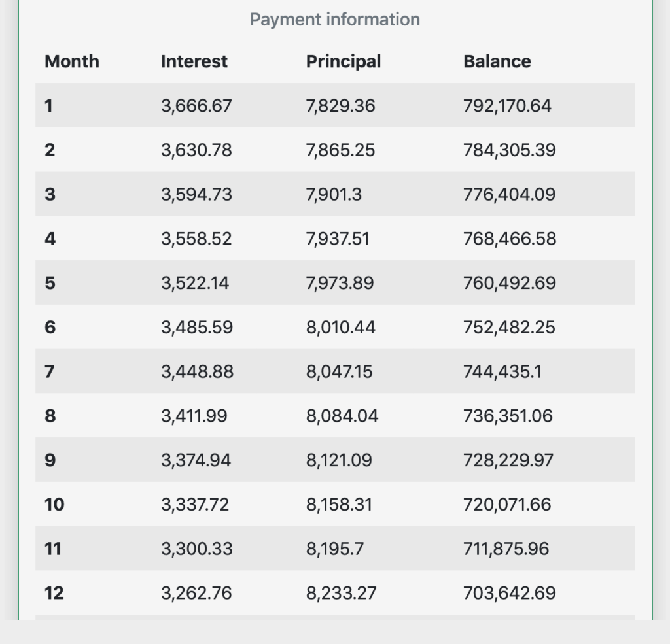
Task: Click the Principal column header
Action: 343,61
